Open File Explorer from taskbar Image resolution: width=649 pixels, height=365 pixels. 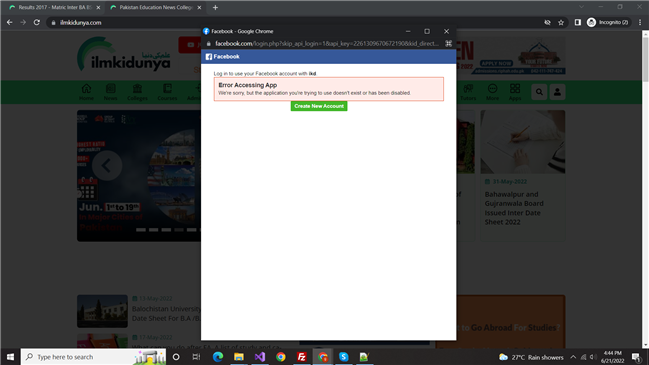click(x=239, y=357)
